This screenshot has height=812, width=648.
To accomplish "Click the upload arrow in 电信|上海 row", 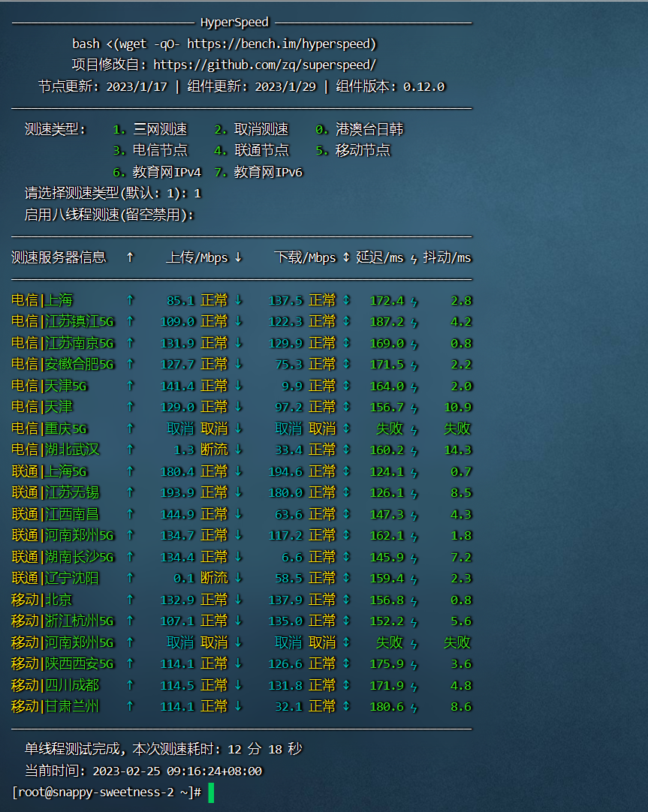I will coord(130,300).
